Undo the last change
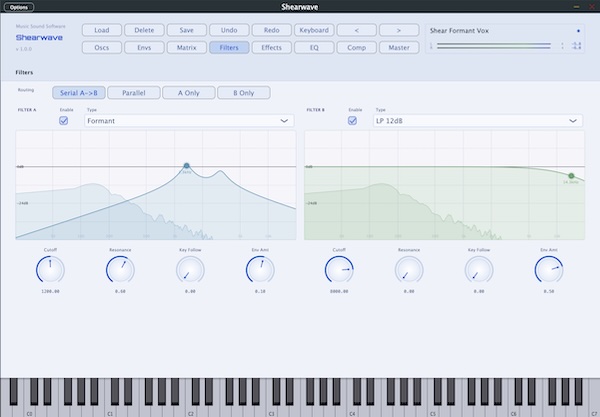The height and width of the screenshot is (417, 600). (x=229, y=30)
